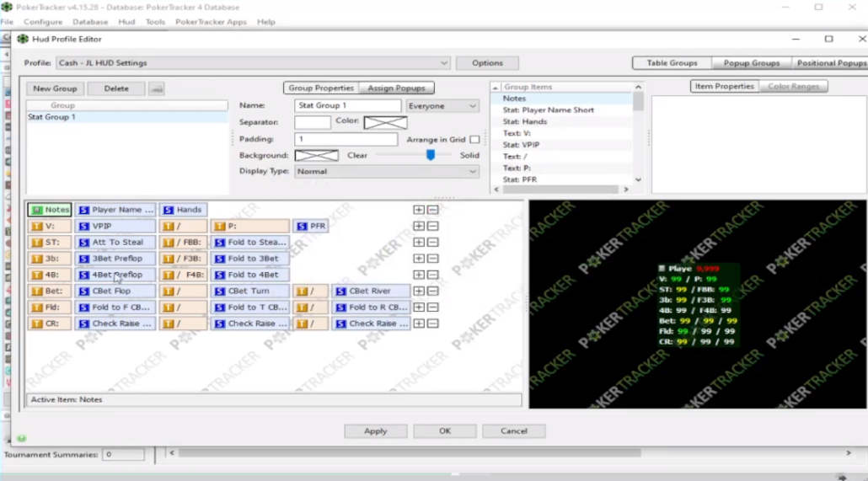
Task: Click the plus button on the VPIP row
Action: (x=419, y=226)
